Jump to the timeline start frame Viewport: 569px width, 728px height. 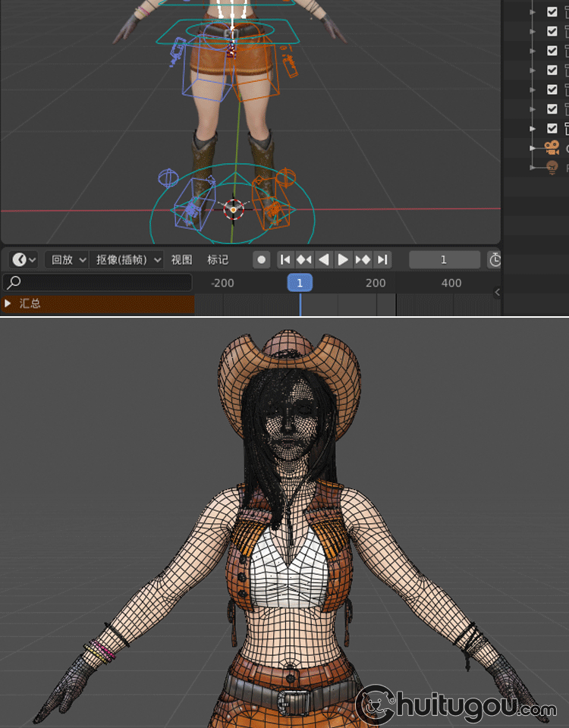point(285,259)
